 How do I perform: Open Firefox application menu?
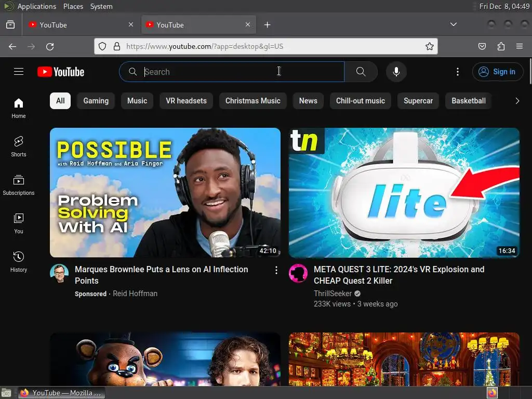tap(520, 46)
